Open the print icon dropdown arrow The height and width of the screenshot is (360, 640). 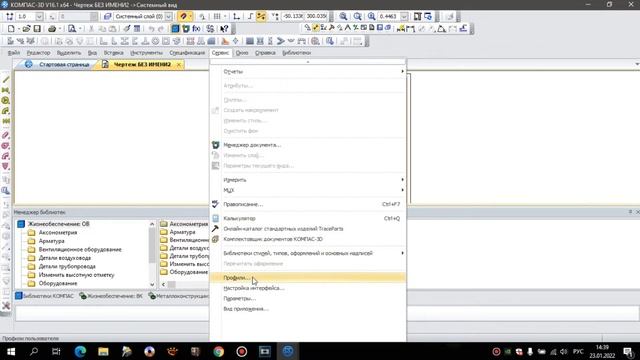tap(60, 29)
